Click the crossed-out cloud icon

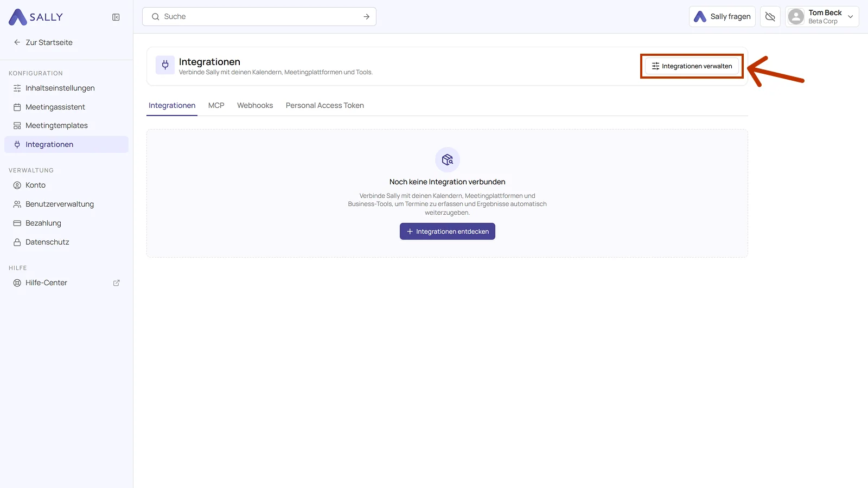click(x=770, y=17)
